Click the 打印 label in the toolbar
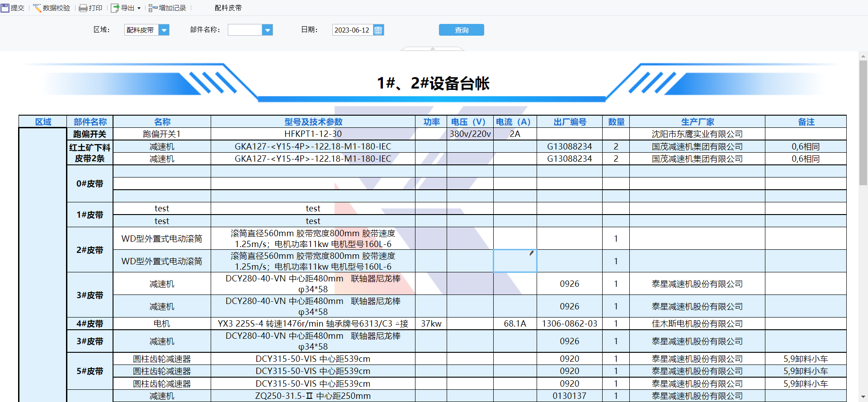This screenshot has height=402, width=868. point(95,8)
